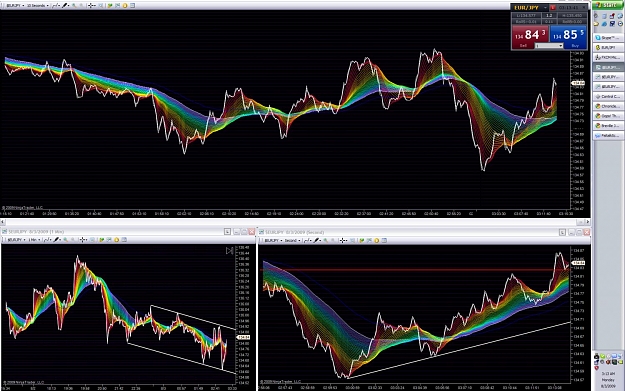Open the Second interval dropdown
The height and width of the screenshot is (391, 625).
pyautogui.click(x=292, y=240)
